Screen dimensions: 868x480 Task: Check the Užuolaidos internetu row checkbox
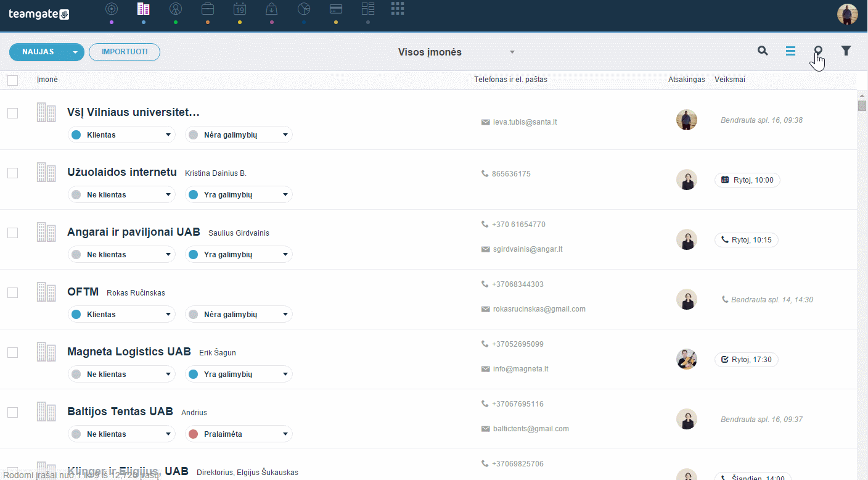[x=12, y=173]
